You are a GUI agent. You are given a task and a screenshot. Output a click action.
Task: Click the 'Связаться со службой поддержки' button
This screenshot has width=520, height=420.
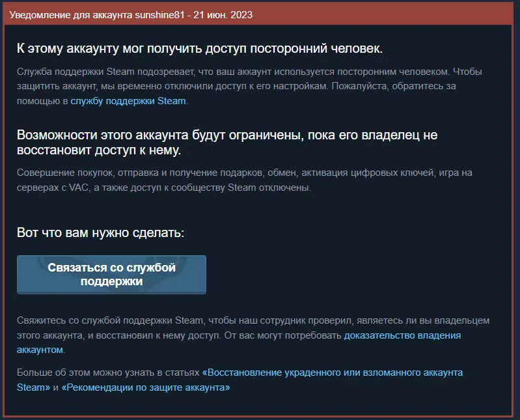(111, 274)
